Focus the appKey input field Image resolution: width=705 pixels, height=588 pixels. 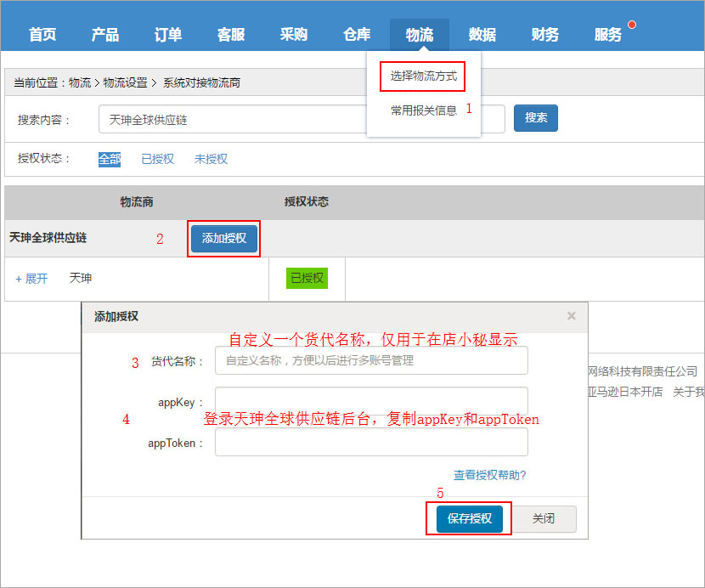[x=371, y=401]
